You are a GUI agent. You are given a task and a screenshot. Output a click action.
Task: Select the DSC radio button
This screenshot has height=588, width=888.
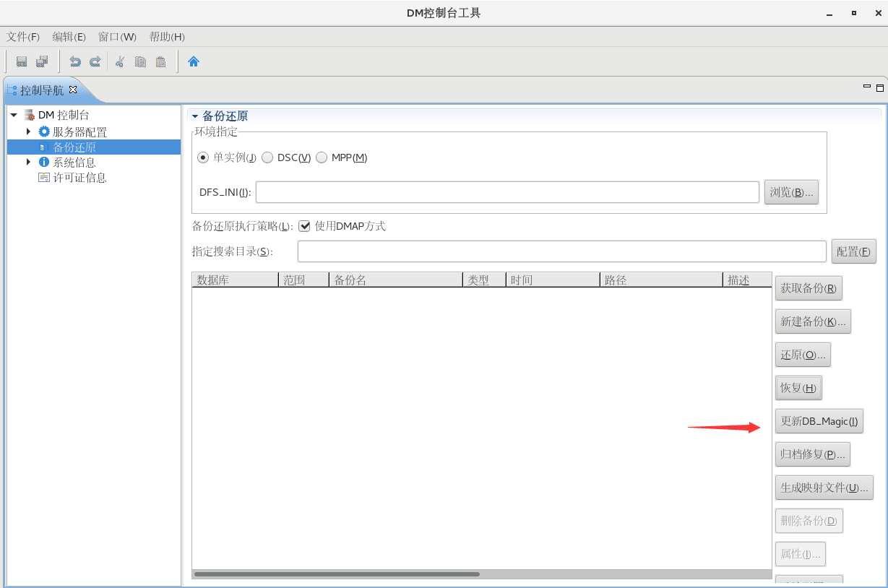pos(267,157)
